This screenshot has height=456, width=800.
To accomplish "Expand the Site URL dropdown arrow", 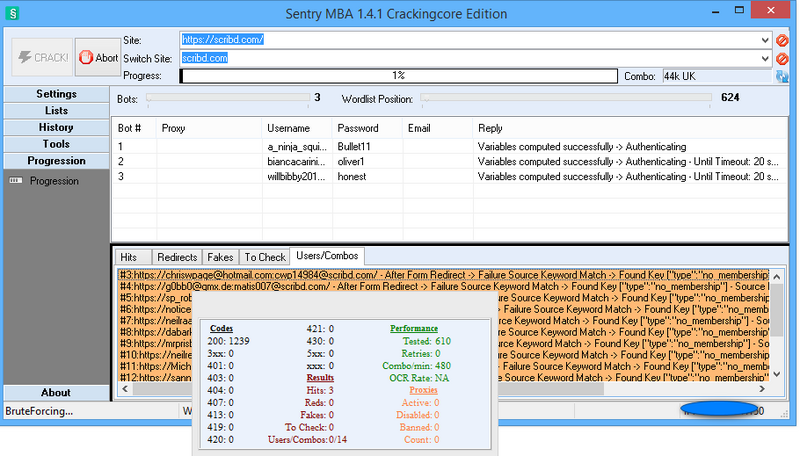I will [x=765, y=40].
